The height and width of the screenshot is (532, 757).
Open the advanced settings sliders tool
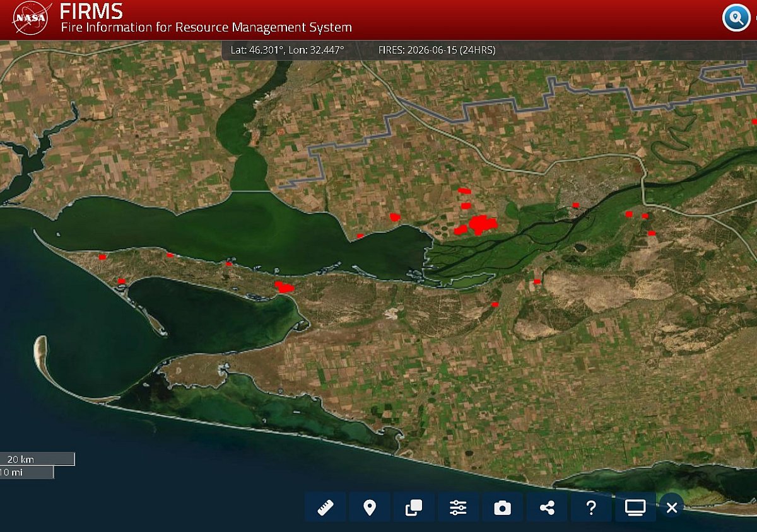tap(458, 507)
